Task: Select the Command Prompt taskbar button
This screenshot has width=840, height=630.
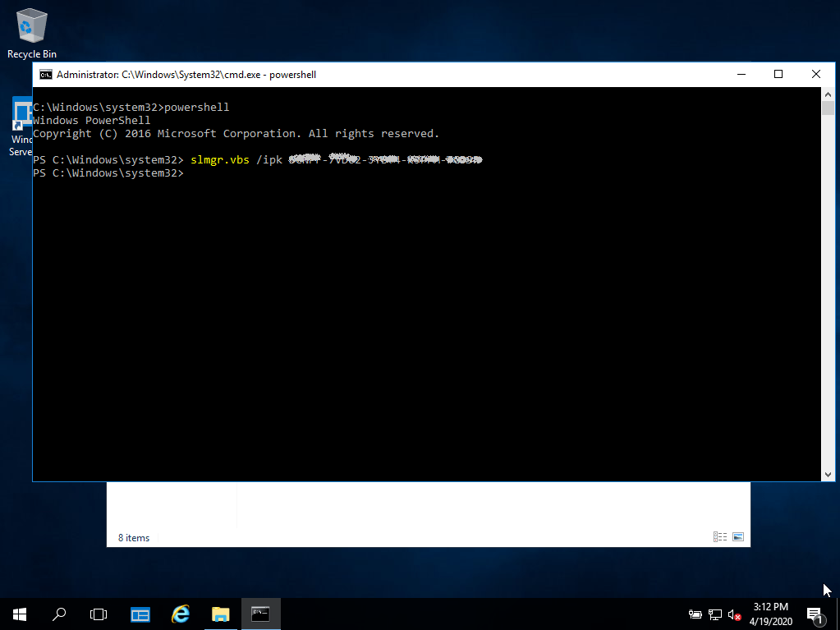Action: (260, 614)
